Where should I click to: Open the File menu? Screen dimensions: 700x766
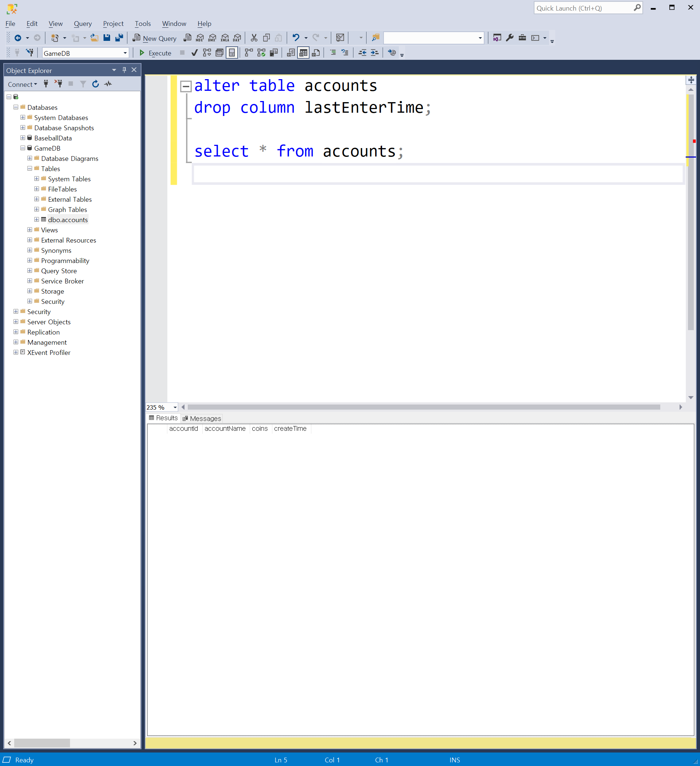coord(11,24)
